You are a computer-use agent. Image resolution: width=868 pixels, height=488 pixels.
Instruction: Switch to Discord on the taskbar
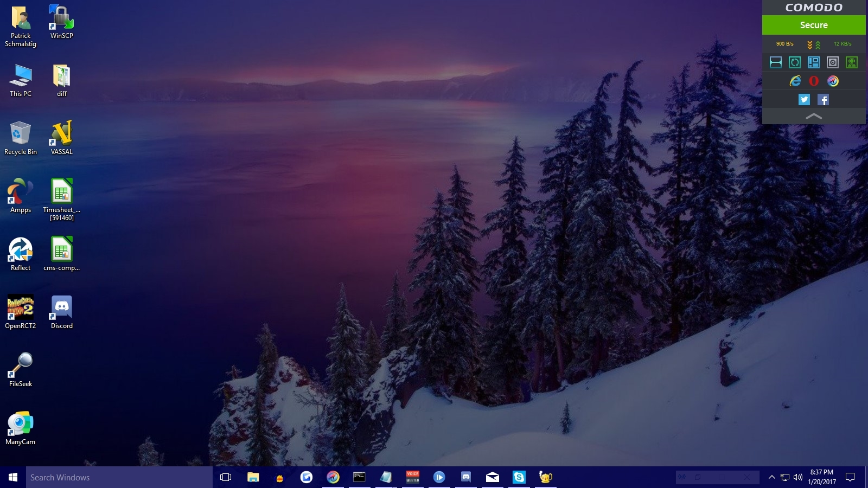[466, 477]
